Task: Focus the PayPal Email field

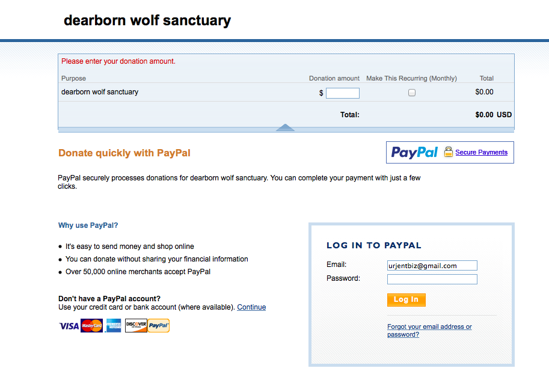Action: tap(432, 265)
